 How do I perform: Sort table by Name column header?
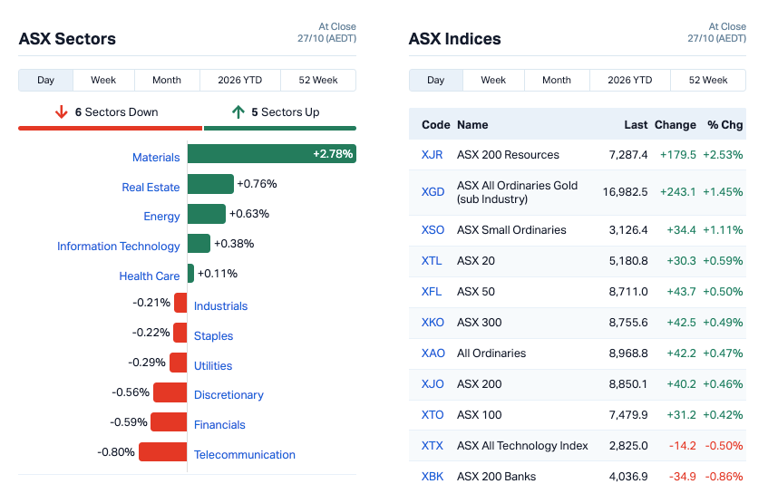click(x=473, y=125)
